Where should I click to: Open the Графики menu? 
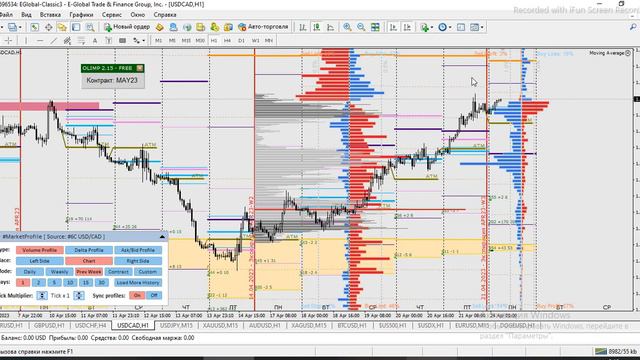click(81, 15)
